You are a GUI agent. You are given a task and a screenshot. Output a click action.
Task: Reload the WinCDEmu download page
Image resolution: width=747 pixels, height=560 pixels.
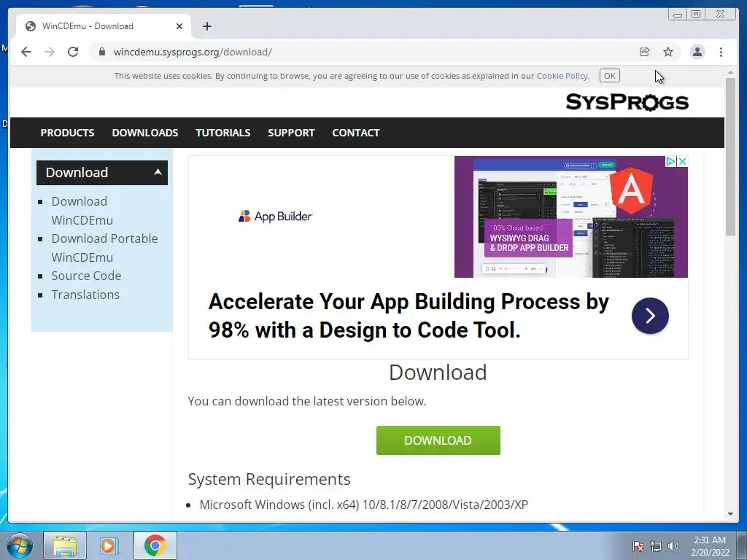pyautogui.click(x=73, y=52)
